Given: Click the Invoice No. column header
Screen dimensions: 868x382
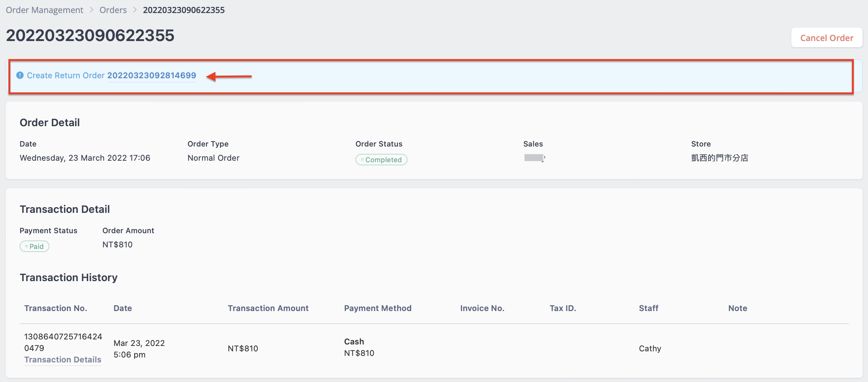Looking at the screenshot, I should 482,308.
